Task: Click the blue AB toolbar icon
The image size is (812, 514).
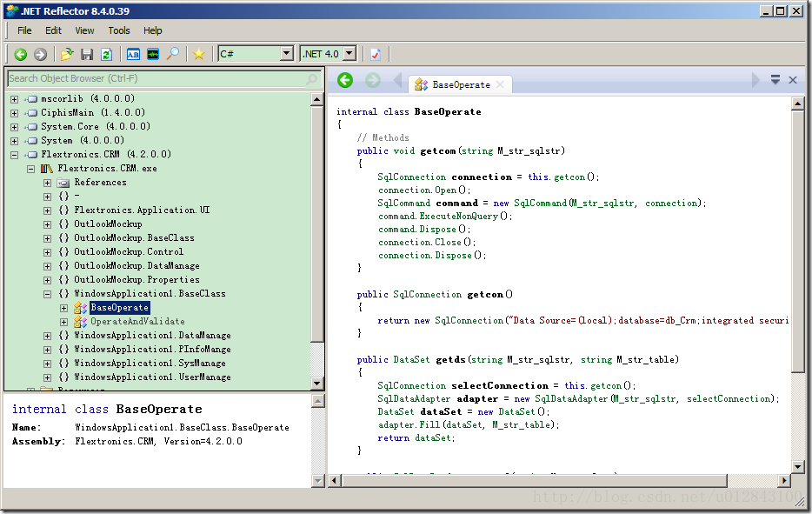Action: pyautogui.click(x=133, y=54)
